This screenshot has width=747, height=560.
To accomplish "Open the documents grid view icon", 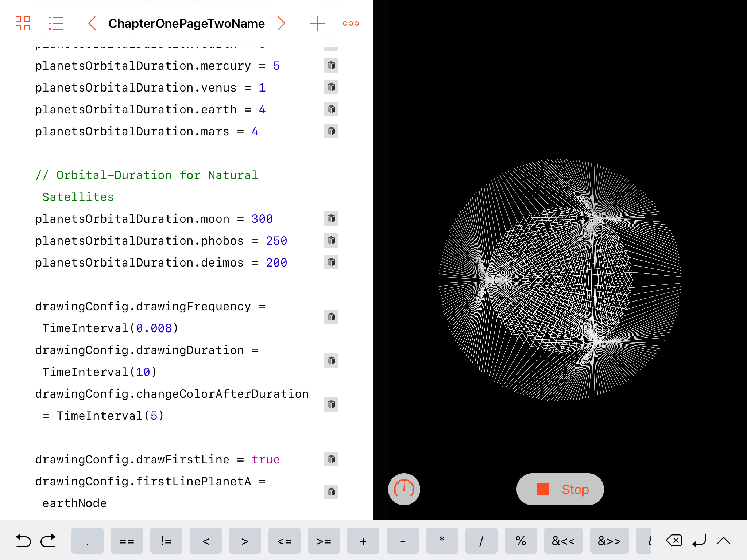I will [x=23, y=23].
